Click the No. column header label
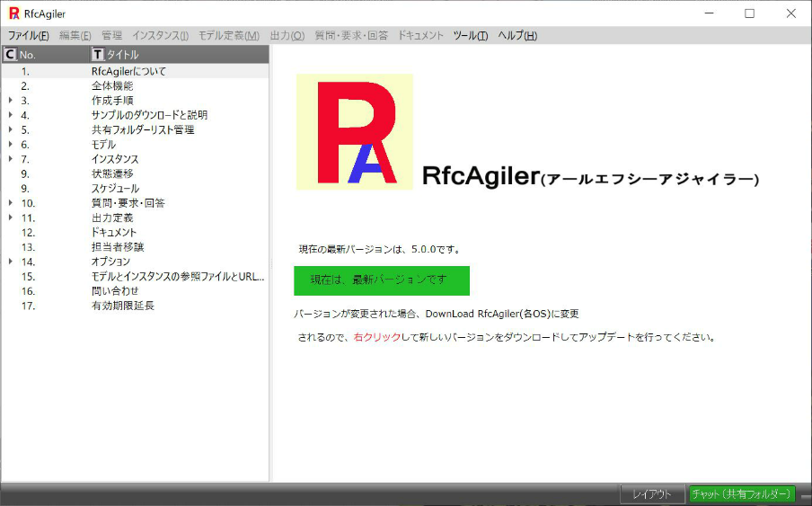This screenshot has width=812, height=506. pyautogui.click(x=28, y=55)
